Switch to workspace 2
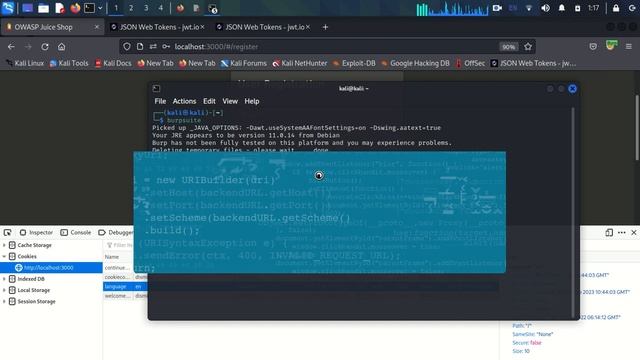The width and height of the screenshot is (640, 360). coord(131,8)
